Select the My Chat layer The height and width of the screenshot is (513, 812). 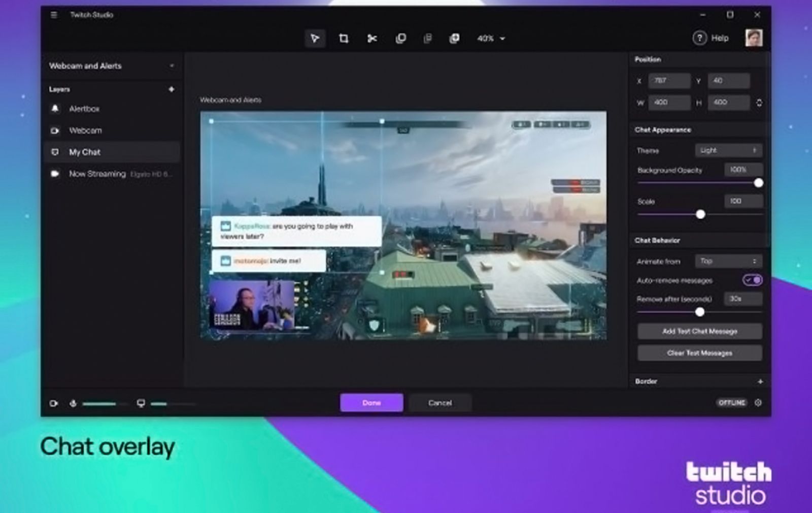pyautogui.click(x=85, y=152)
